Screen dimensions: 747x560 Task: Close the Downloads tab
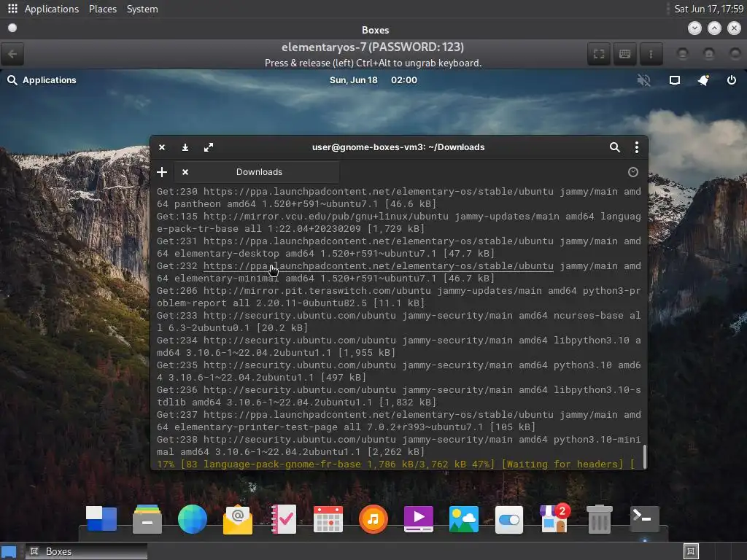[x=185, y=172]
